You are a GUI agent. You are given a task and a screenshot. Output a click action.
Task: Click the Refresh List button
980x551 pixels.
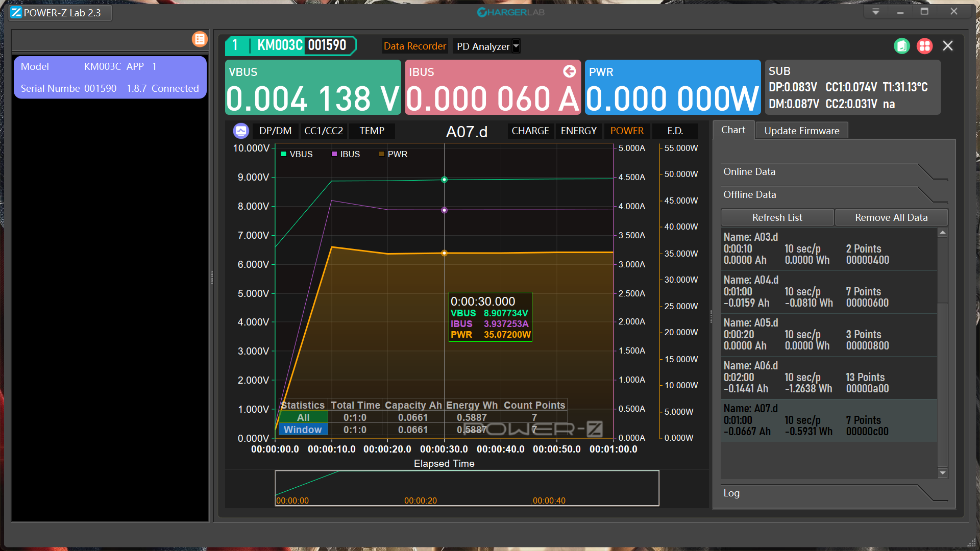click(777, 218)
